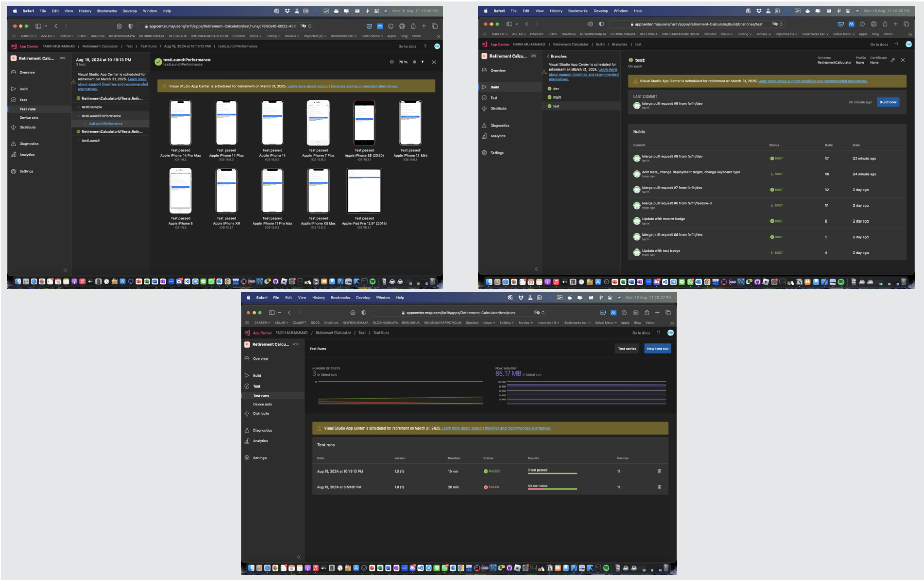924x581 pixels.
Task: Click the Build now button
Action: click(x=887, y=102)
